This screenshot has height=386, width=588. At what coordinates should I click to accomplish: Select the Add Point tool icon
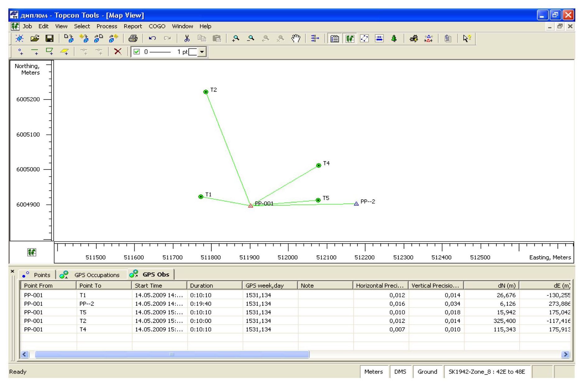pos(20,52)
